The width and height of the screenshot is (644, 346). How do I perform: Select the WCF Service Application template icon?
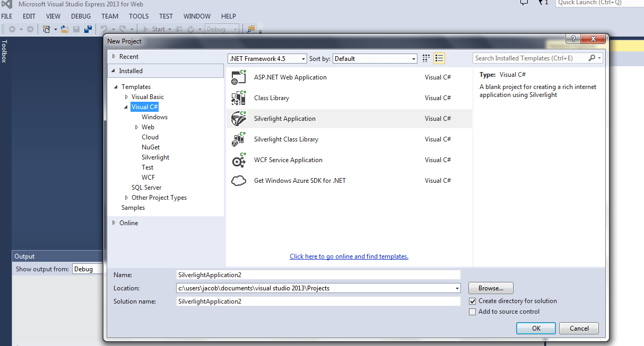click(x=239, y=160)
